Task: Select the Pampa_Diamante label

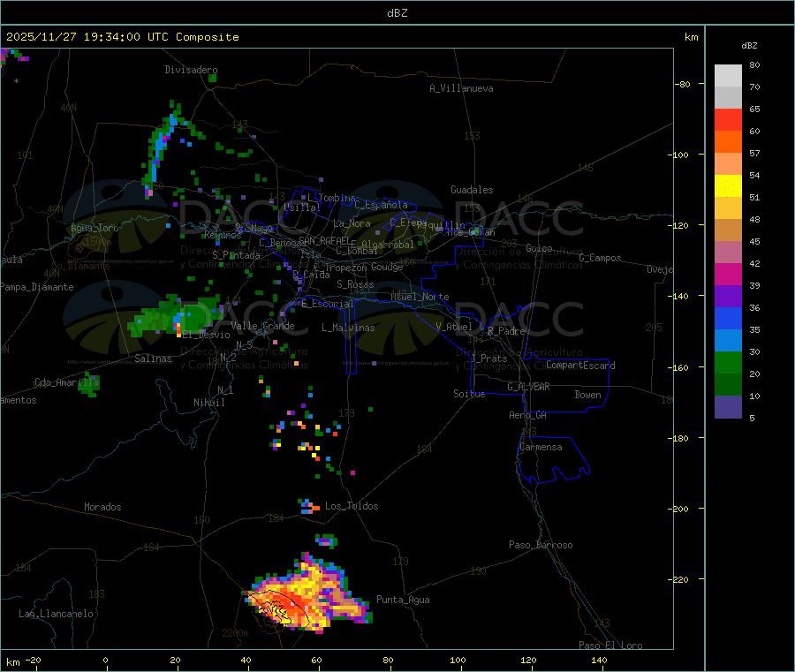Action: tap(37, 287)
